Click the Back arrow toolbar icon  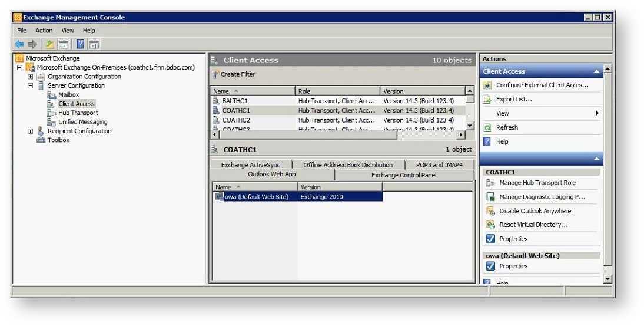(19, 44)
